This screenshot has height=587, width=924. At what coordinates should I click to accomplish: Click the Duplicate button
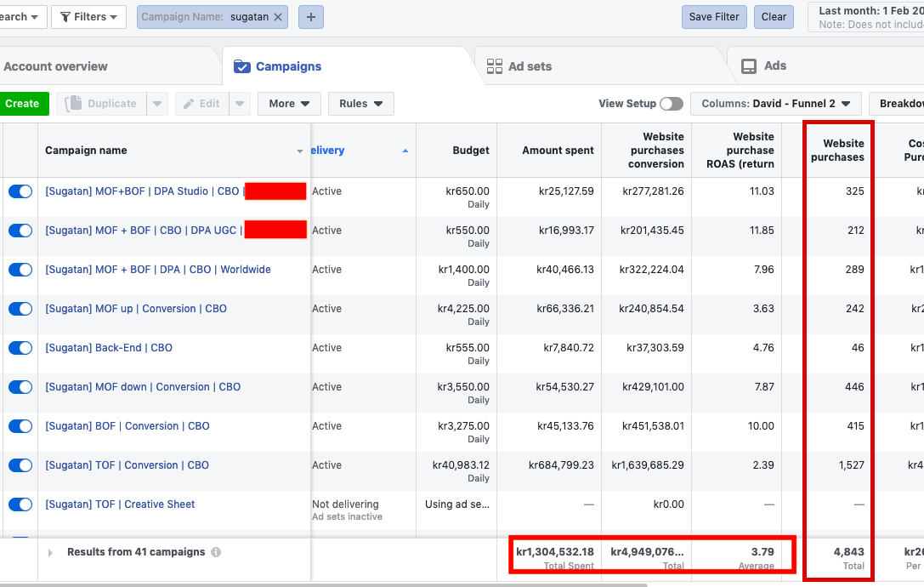[x=101, y=104]
